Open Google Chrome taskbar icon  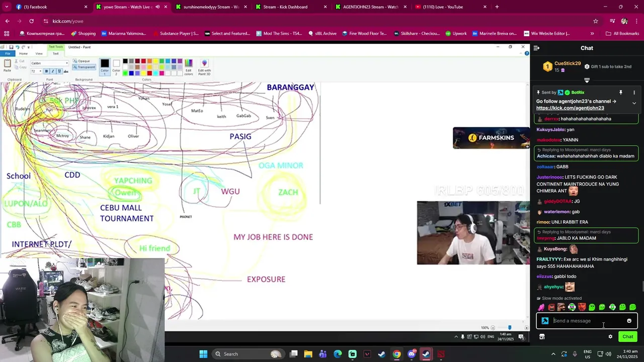pyautogui.click(x=396, y=354)
